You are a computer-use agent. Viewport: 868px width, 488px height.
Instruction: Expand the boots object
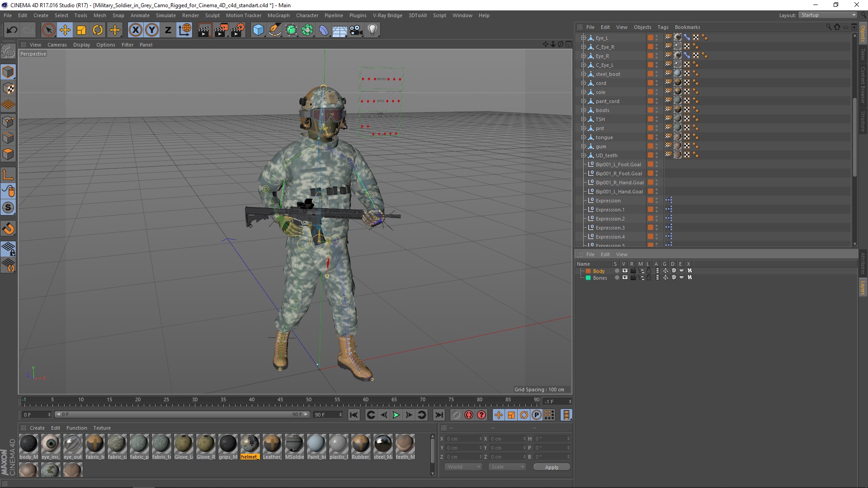584,110
